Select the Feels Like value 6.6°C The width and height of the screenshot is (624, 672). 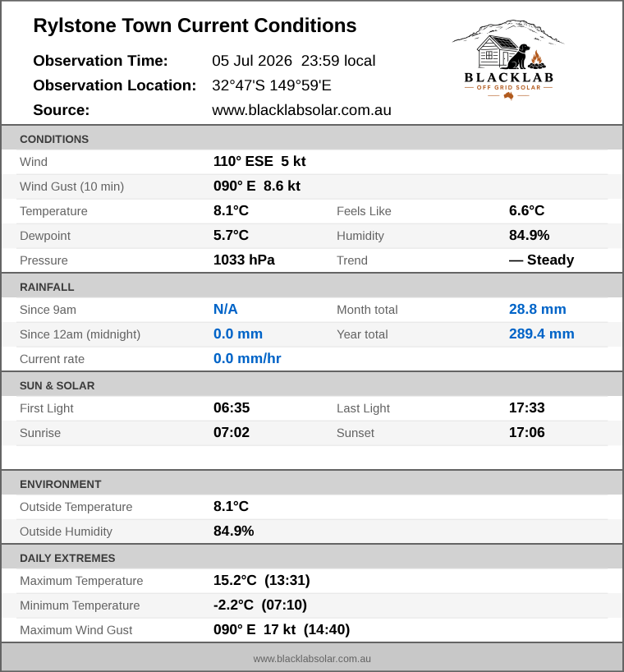pos(527,211)
